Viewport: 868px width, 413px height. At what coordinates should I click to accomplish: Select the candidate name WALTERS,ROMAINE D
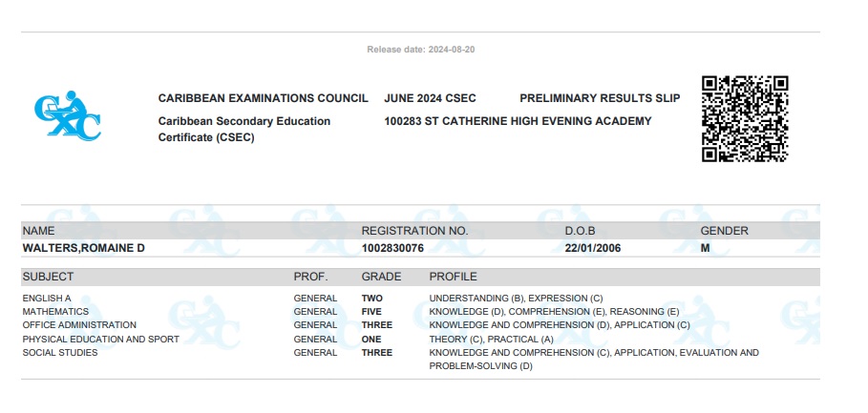click(x=84, y=248)
